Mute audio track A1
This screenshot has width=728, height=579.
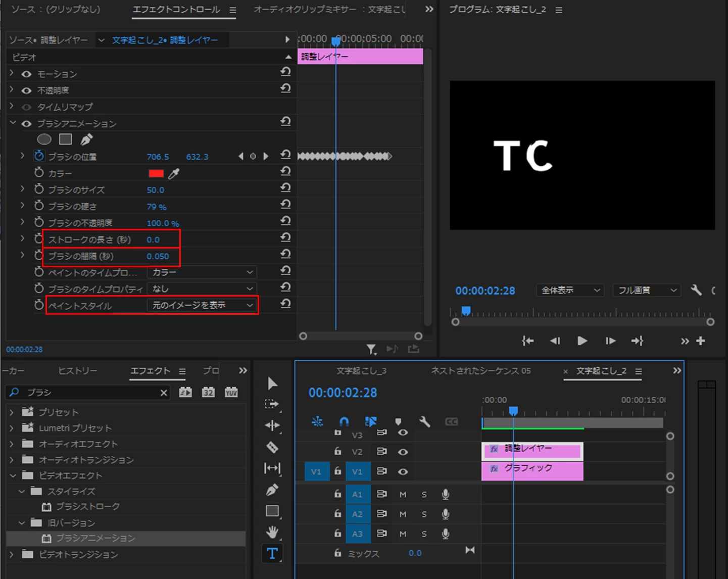(x=403, y=494)
